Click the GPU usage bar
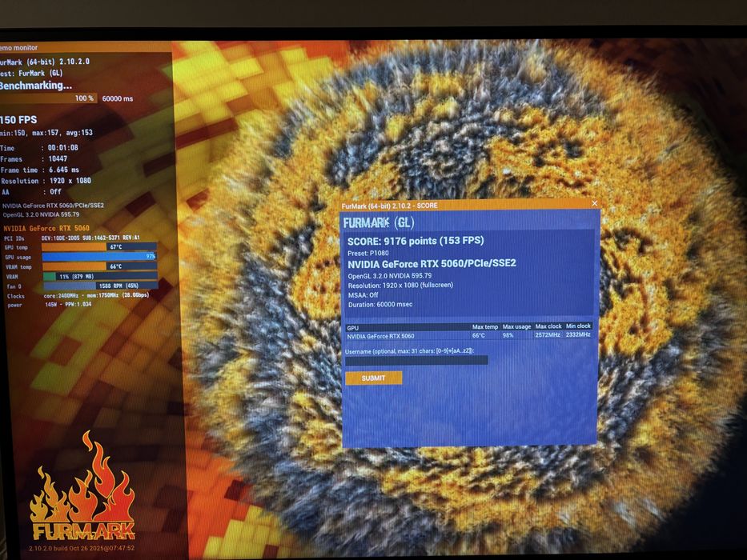Image resolution: width=747 pixels, height=560 pixels. [99, 257]
